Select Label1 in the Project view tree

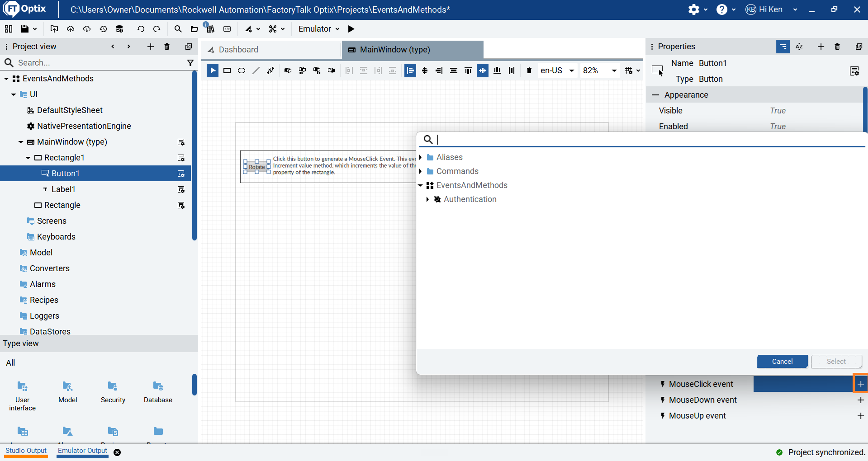pyautogui.click(x=63, y=189)
